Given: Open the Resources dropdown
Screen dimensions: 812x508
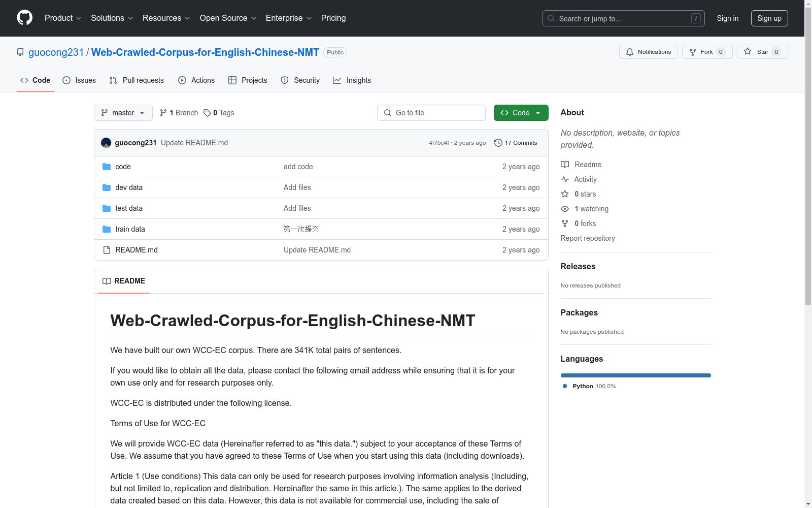Looking at the screenshot, I should pyautogui.click(x=166, y=18).
